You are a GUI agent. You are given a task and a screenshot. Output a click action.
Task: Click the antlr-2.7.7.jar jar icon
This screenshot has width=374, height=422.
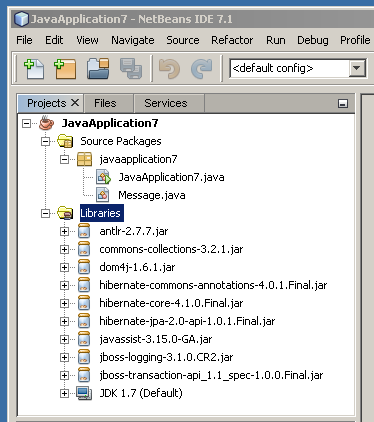pyautogui.click(x=84, y=231)
